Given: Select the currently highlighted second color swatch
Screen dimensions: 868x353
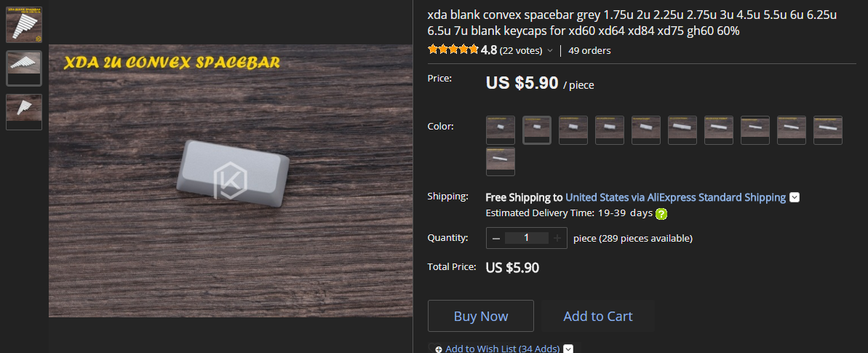Looking at the screenshot, I should [x=537, y=130].
